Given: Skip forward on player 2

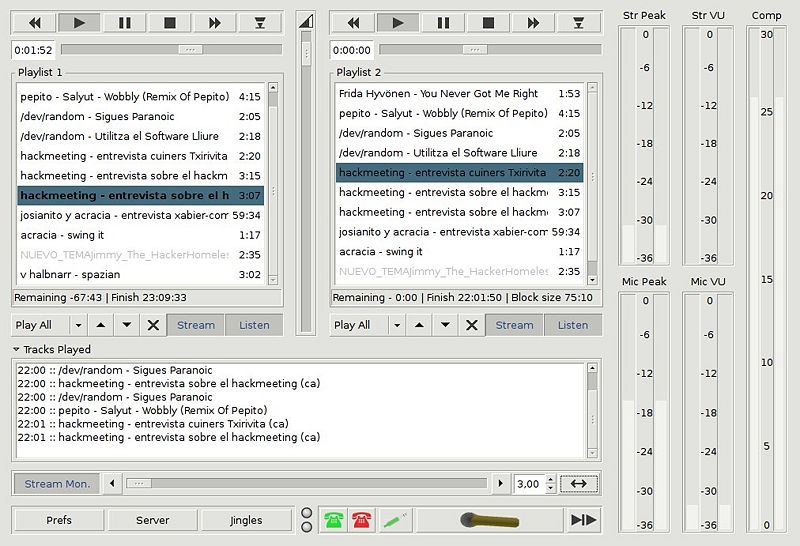Looking at the screenshot, I should coord(533,23).
